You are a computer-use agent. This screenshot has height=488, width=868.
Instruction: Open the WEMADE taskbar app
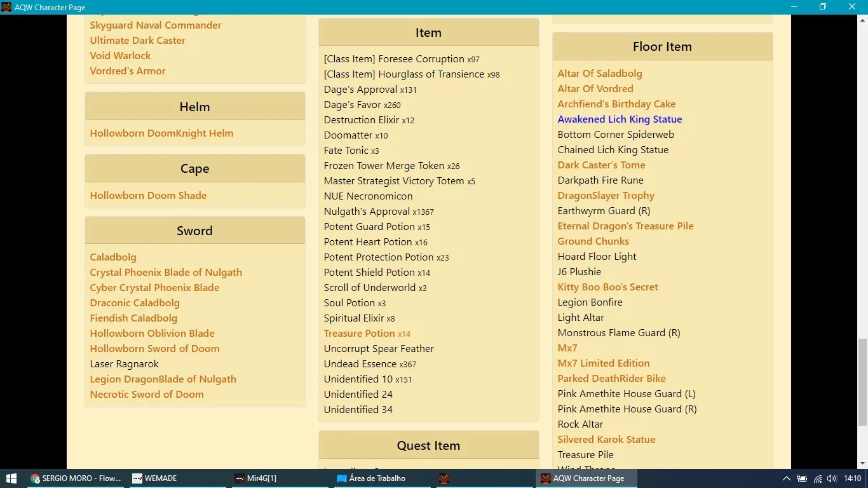(177, 478)
